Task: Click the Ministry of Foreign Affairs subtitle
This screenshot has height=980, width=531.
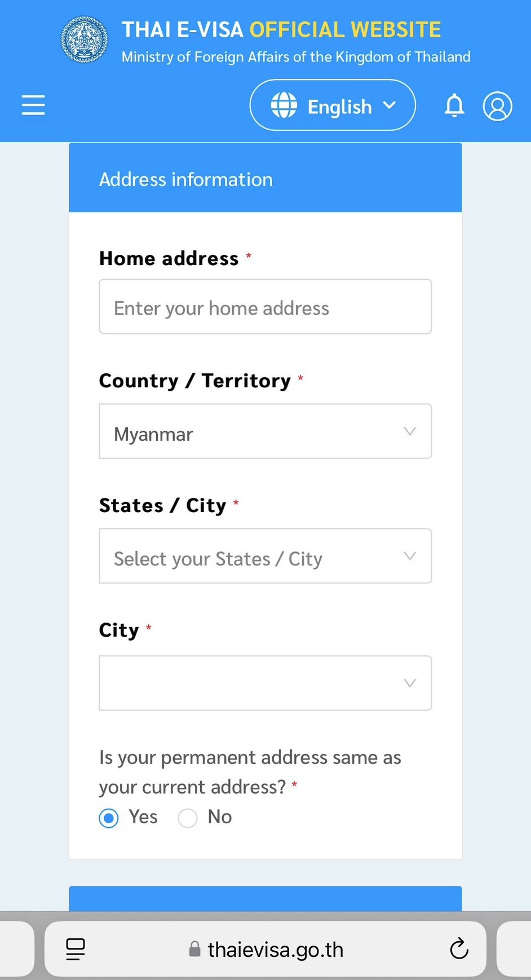Action: pos(296,57)
